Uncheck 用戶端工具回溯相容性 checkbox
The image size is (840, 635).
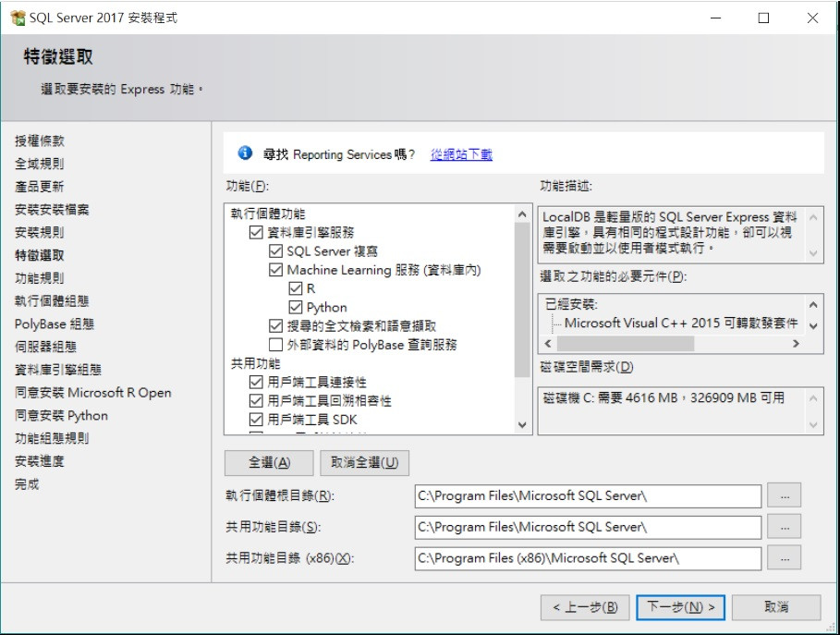tap(256, 401)
